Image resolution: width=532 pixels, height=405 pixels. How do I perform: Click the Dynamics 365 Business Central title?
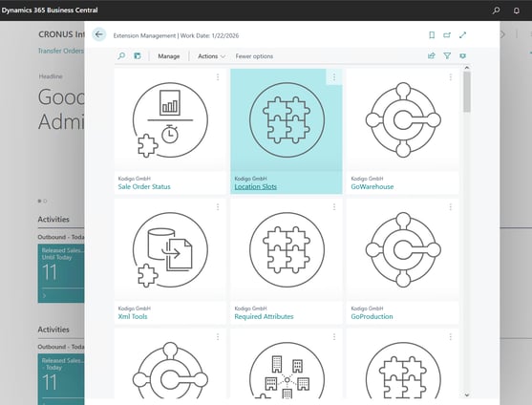click(50, 11)
